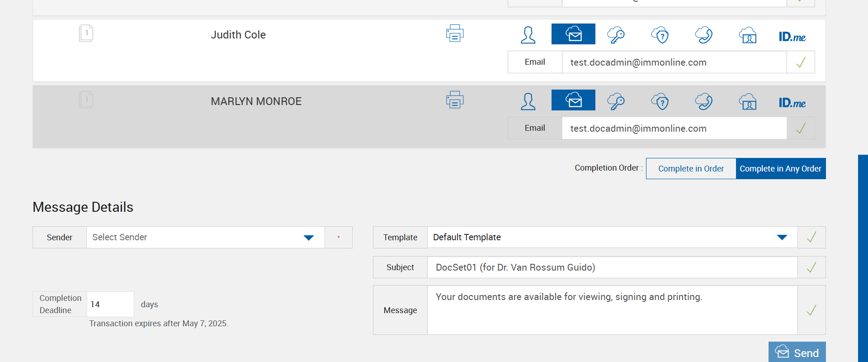Screen dimensions: 868x362
Task: Choose phone authentication for MARLYN MONROE
Action: [704, 101]
